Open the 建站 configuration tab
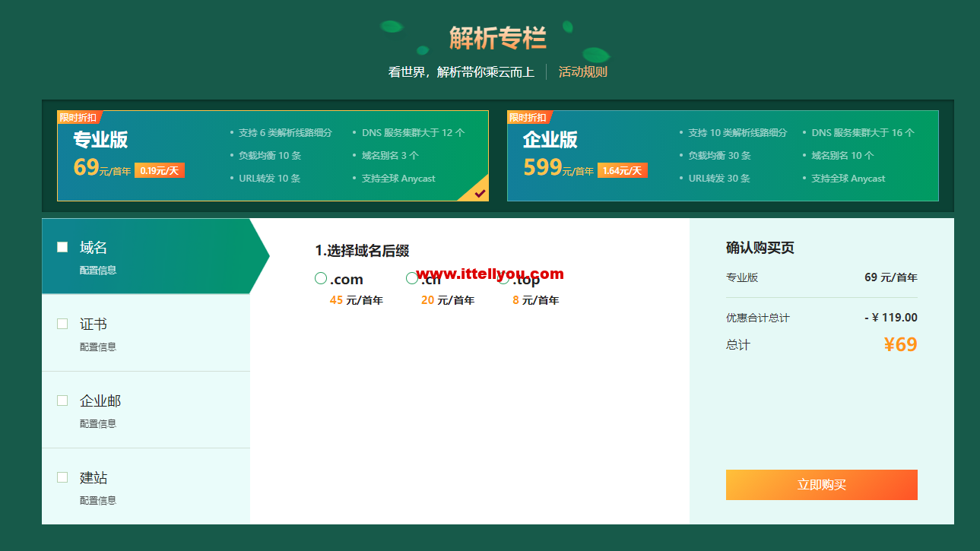Viewport: 980px width, 551px height. [x=146, y=486]
